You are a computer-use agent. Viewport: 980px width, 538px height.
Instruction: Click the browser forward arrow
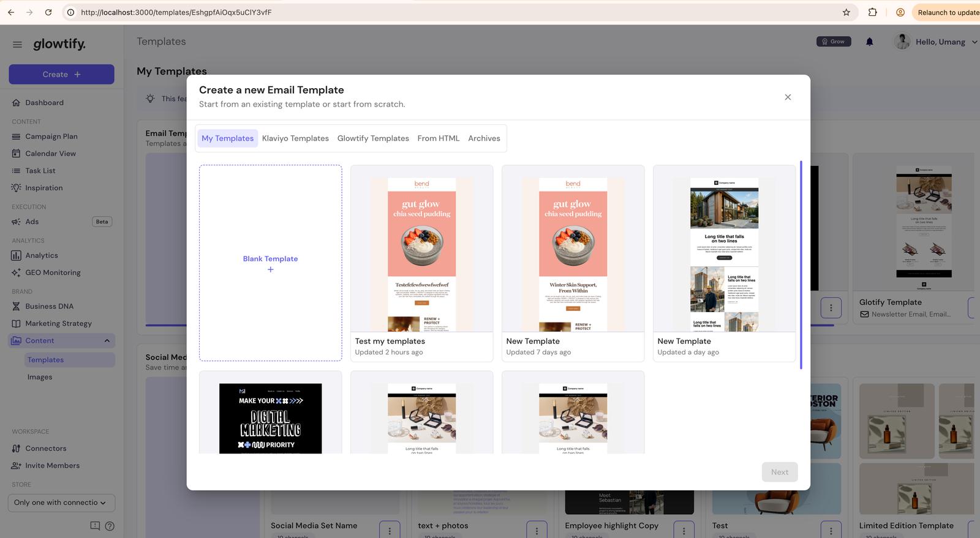point(29,12)
